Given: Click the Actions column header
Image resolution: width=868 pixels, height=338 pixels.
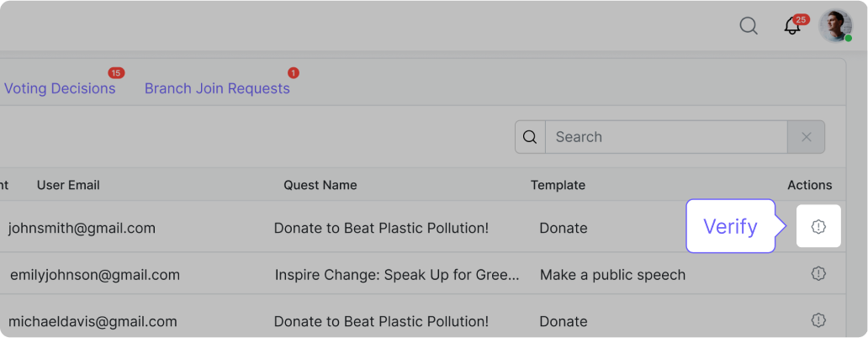Looking at the screenshot, I should point(809,185).
